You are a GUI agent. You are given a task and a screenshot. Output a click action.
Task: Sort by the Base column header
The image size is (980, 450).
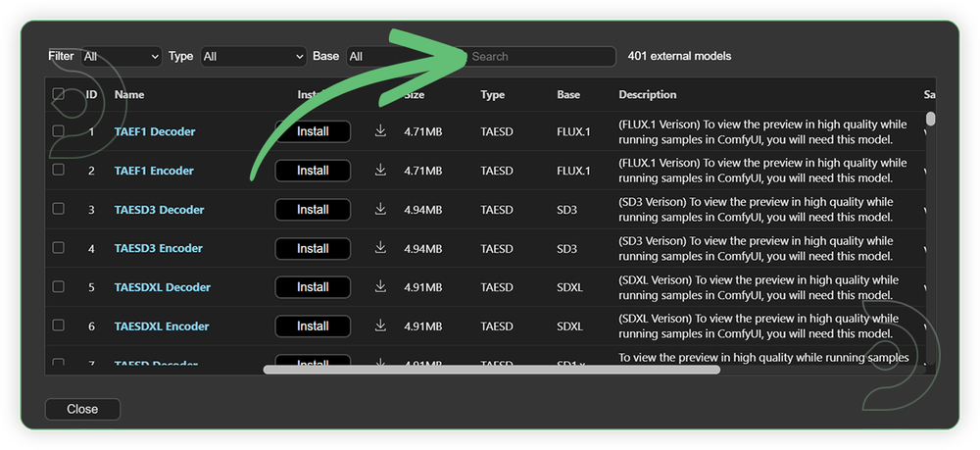[x=568, y=95]
